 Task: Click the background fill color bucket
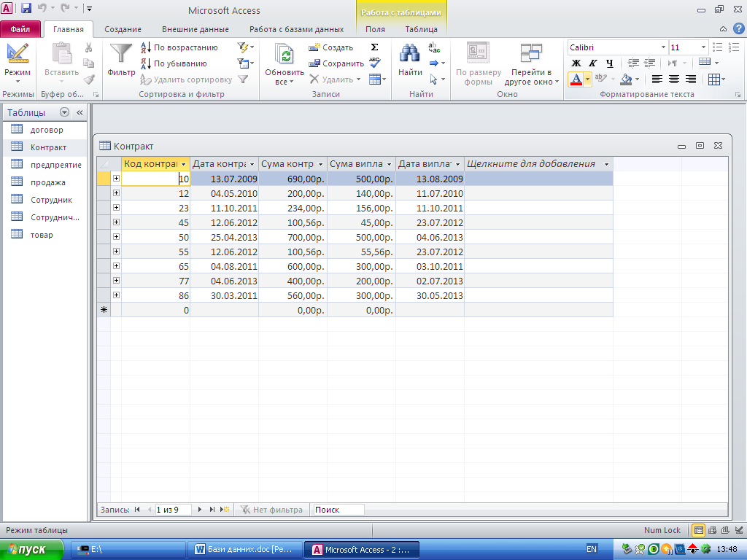click(626, 79)
